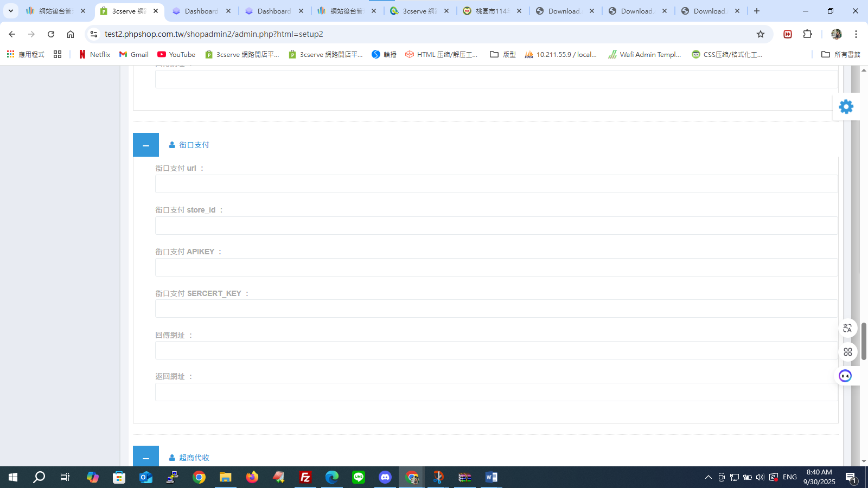The height and width of the screenshot is (488, 868).
Task: Collapse the 超商代收 section
Action: tap(146, 457)
